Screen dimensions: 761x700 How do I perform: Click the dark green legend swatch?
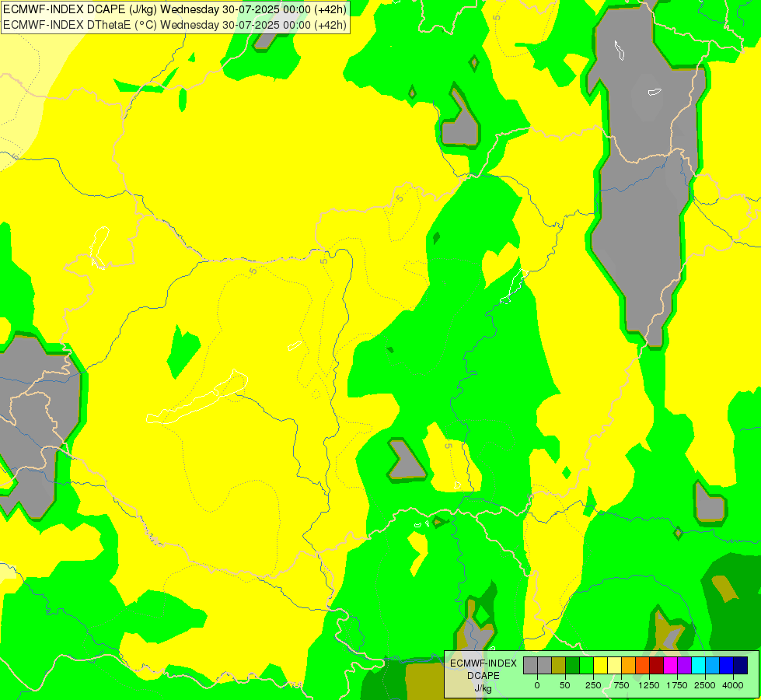click(x=572, y=666)
